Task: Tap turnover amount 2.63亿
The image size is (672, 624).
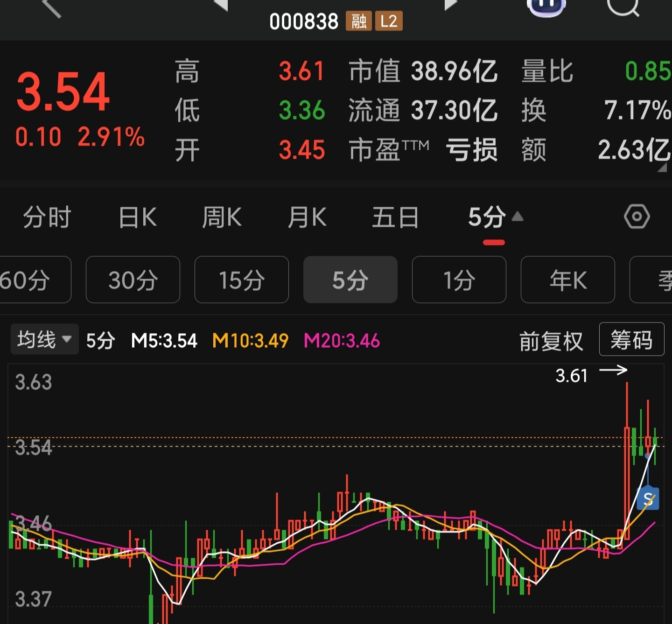Action: [x=634, y=150]
